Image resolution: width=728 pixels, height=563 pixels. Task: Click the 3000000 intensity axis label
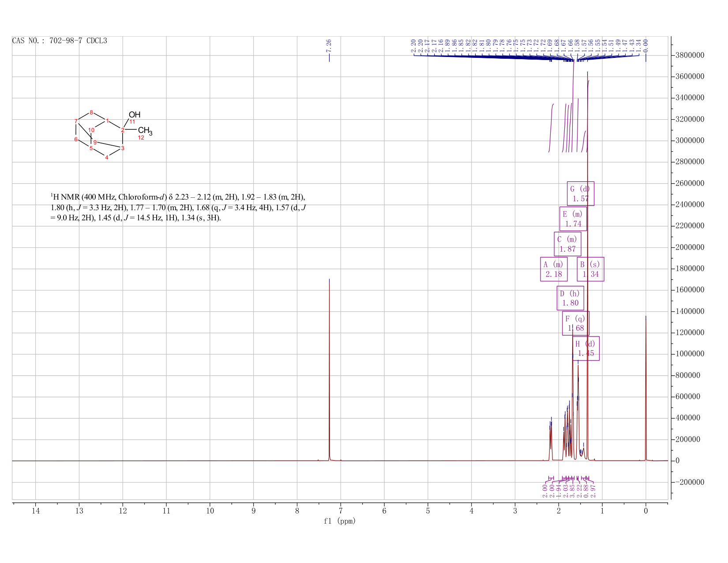click(x=690, y=141)
